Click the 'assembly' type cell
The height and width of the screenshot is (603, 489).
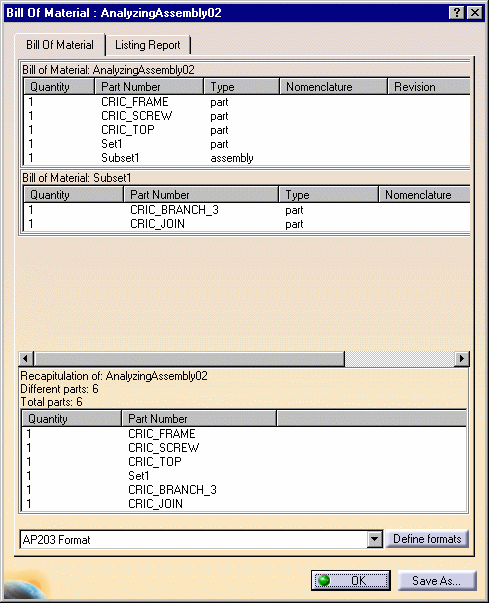[232, 158]
